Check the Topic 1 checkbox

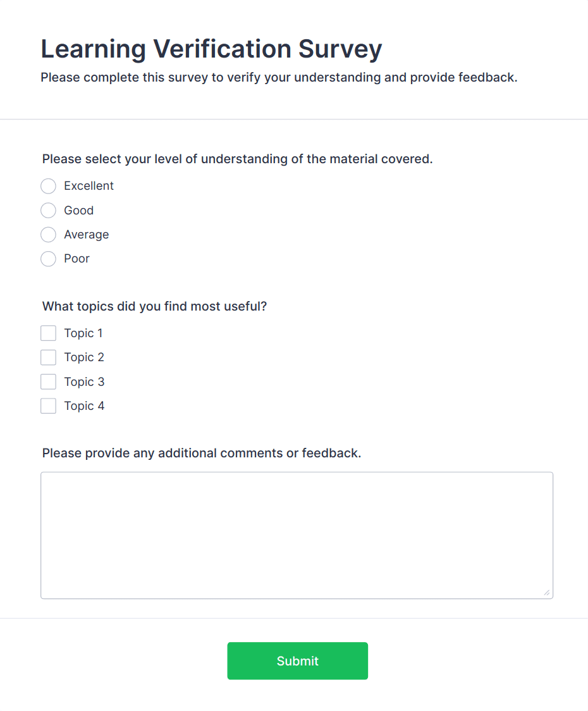(48, 333)
